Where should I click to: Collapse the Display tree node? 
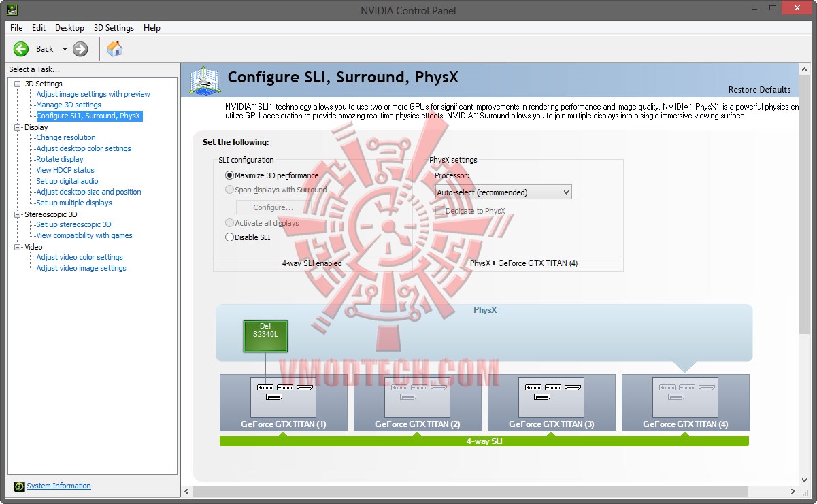(x=18, y=127)
